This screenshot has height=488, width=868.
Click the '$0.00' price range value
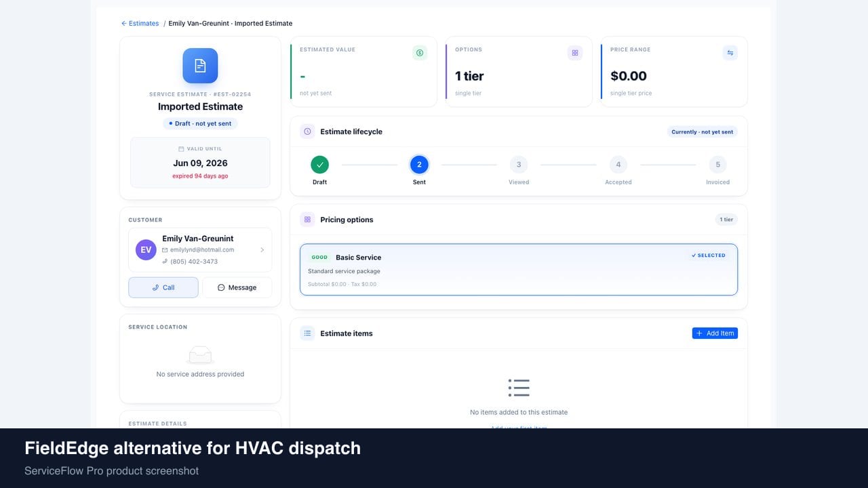(x=629, y=76)
